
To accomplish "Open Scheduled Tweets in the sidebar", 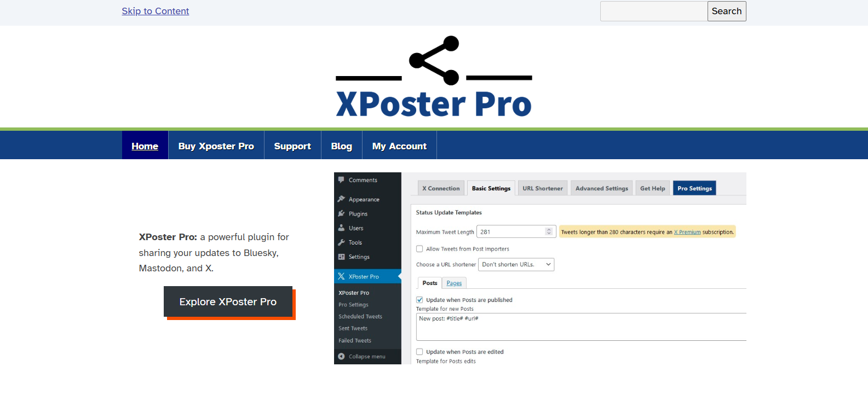I will [x=360, y=316].
